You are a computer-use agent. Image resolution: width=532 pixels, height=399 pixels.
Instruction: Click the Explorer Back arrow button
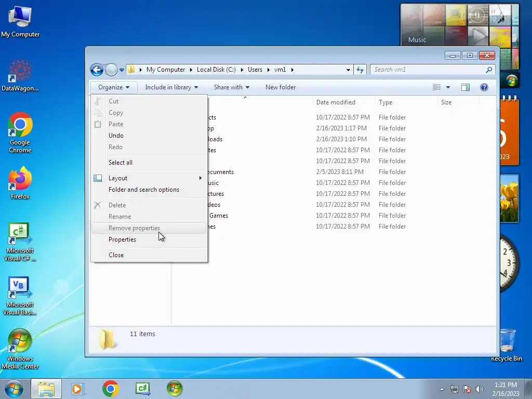97,70
